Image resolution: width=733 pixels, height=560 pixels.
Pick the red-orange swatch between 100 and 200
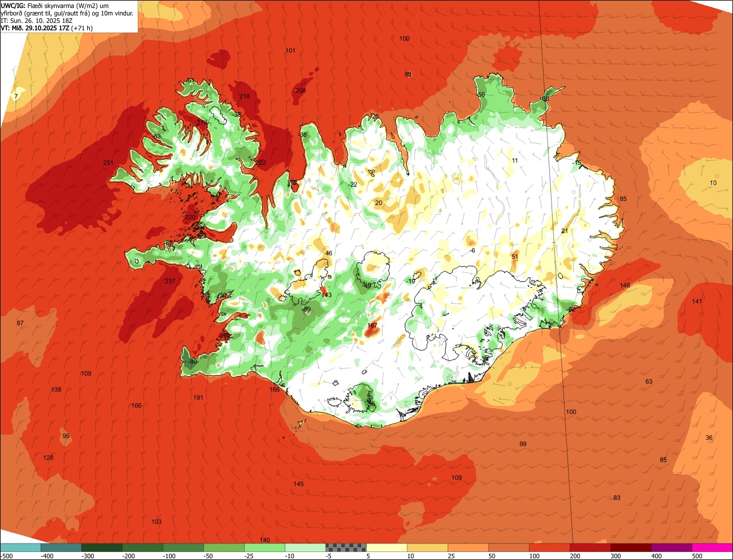point(550,547)
